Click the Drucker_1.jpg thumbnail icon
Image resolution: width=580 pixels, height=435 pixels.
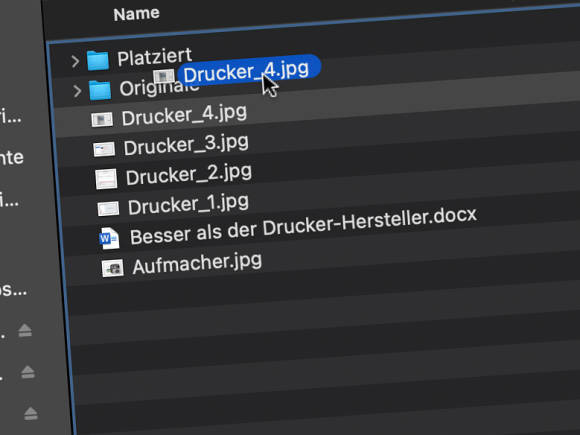pyautogui.click(x=108, y=209)
